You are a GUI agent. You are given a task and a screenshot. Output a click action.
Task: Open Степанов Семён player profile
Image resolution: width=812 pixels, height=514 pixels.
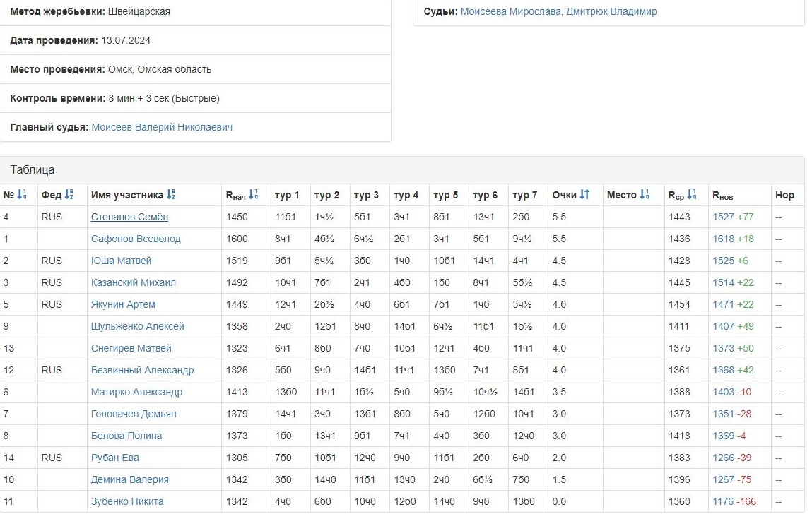click(129, 217)
